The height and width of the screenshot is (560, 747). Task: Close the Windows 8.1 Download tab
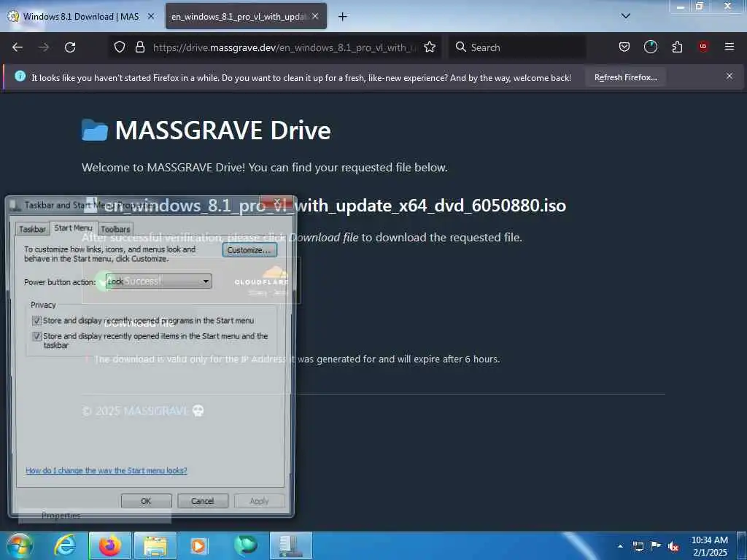[x=151, y=16]
